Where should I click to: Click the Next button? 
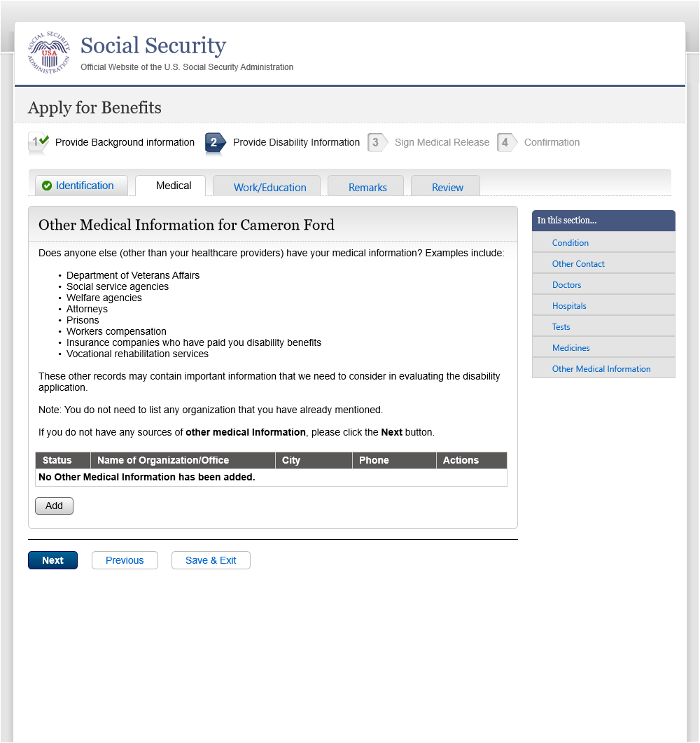(52, 560)
